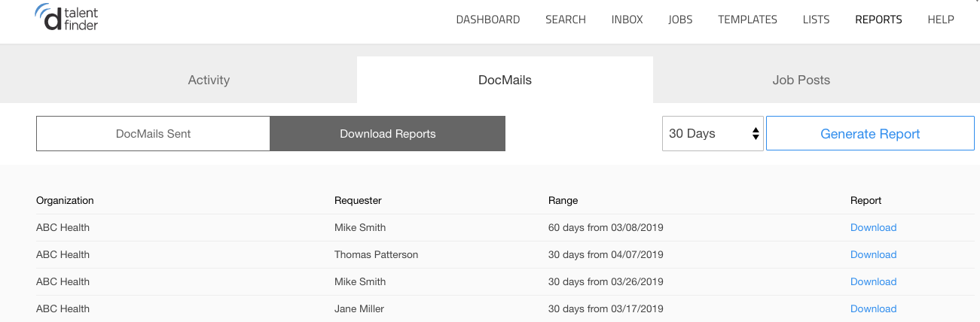This screenshot has height=322, width=980.
Task: Select the DocMails tab
Action: pos(505,80)
